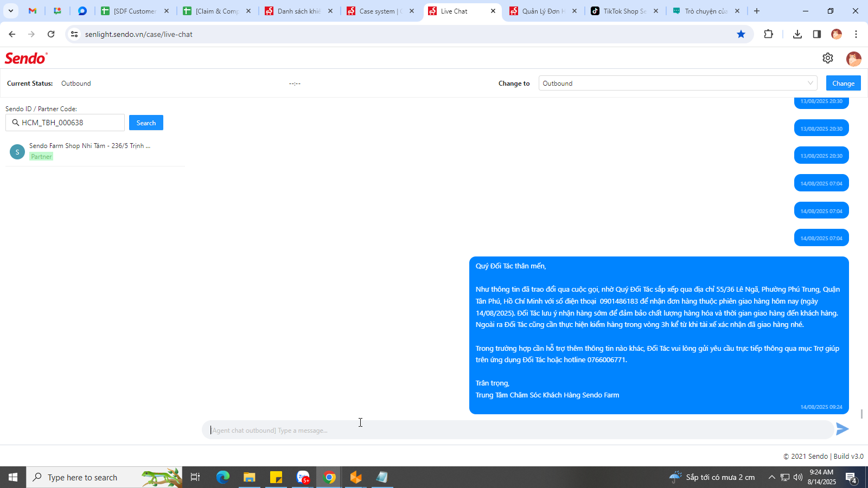Viewport: 868px width, 488px height.
Task: Click the Build v3.0 footer text
Action: click(x=848, y=456)
